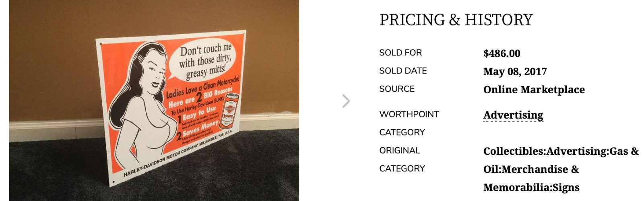
Task: Click the Collectibles:Advertising:Gas & Oil category text
Action: tap(561, 151)
